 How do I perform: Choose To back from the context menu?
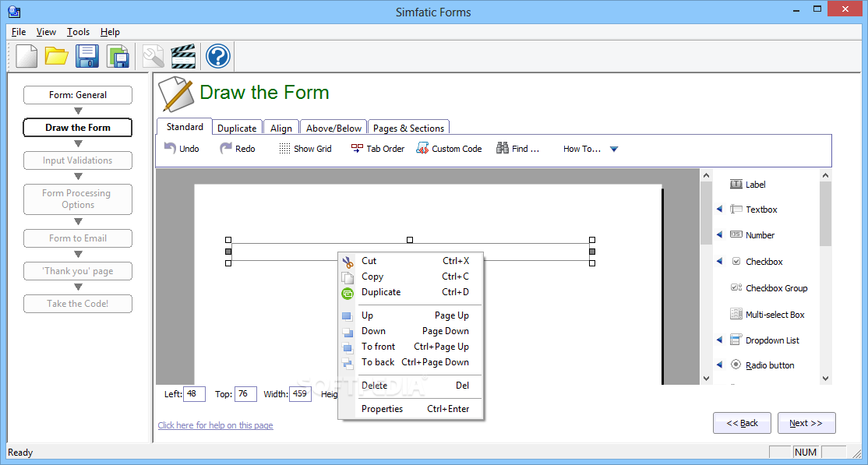point(411,361)
